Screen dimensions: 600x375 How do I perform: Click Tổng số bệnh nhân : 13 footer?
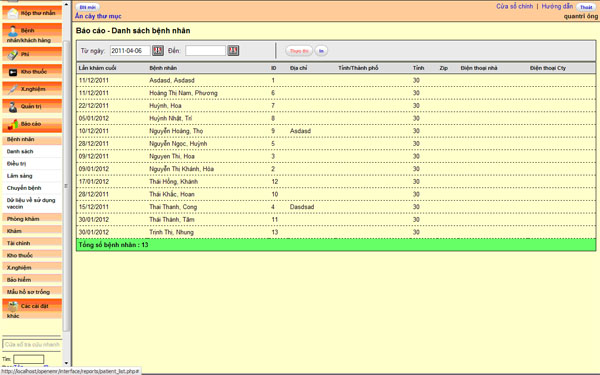pyautogui.click(x=336, y=245)
